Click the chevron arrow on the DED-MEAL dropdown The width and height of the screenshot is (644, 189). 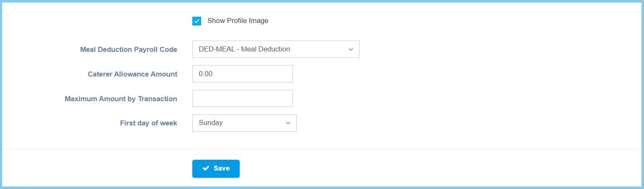tap(351, 49)
